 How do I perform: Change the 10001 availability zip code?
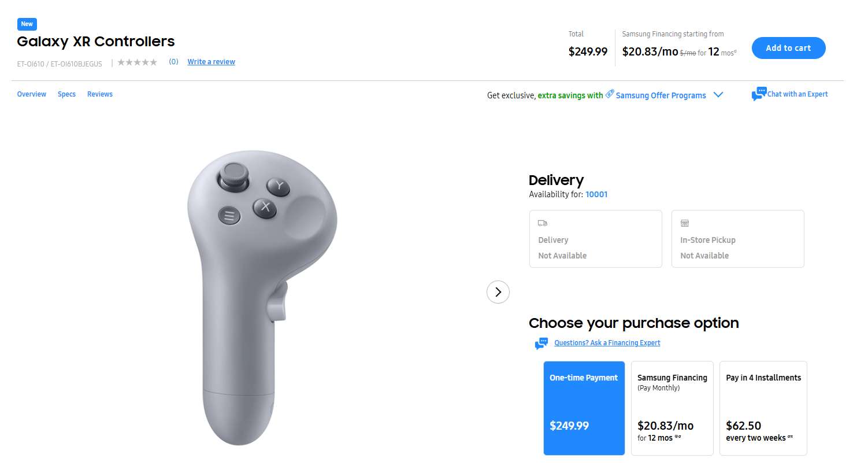tap(596, 194)
